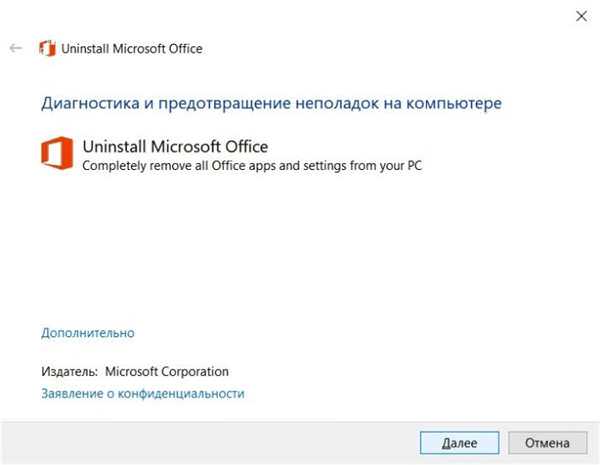Click the word Диагностика in the blue heading
Image resolution: width=600 pixels, height=465 pixels.
tap(90, 103)
